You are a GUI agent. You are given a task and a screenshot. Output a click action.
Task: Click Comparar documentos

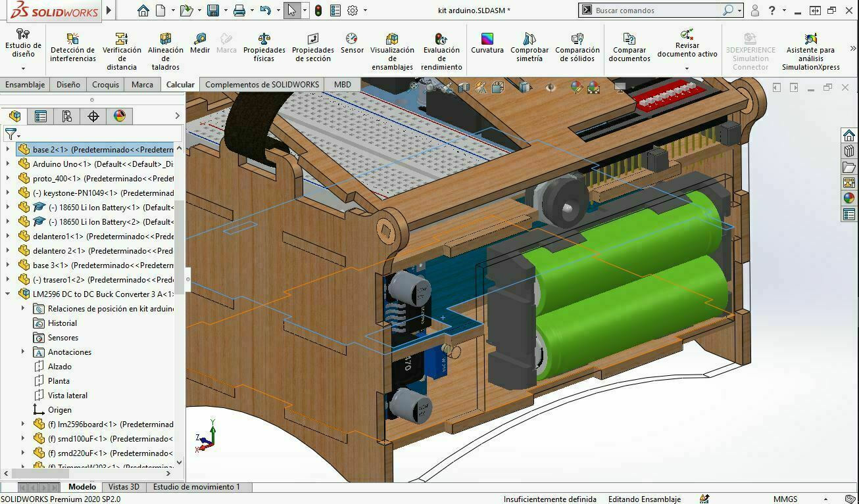click(x=629, y=47)
